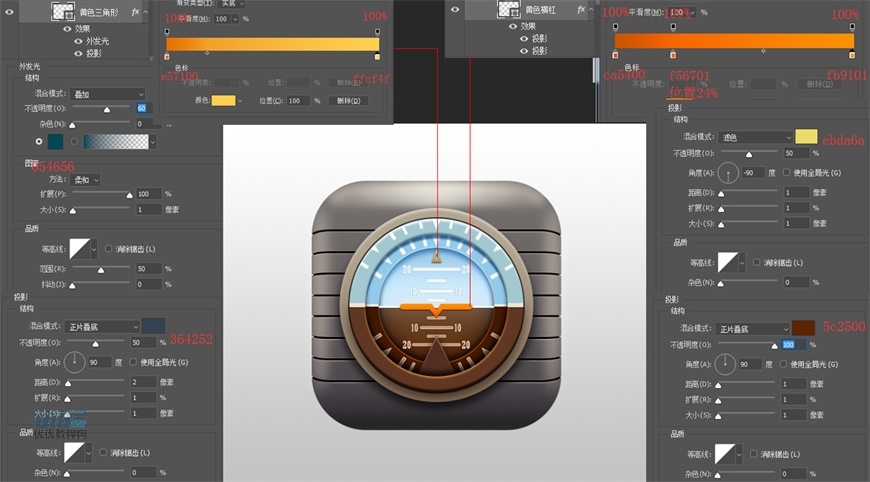This screenshot has height=482, width=870.
Task: Click the fx icon on 黄色三角形 layer
Action: click(x=136, y=10)
